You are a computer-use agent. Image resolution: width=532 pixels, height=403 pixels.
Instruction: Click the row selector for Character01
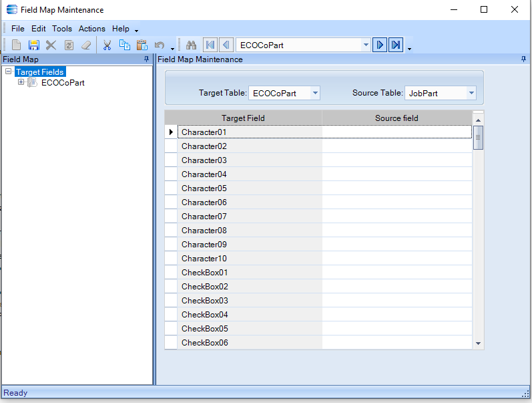pos(171,132)
